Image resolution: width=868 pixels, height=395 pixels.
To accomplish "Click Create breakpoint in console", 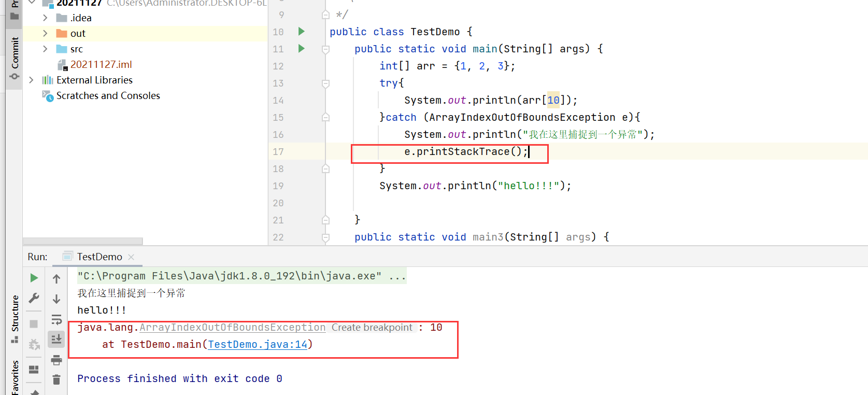I will (372, 327).
